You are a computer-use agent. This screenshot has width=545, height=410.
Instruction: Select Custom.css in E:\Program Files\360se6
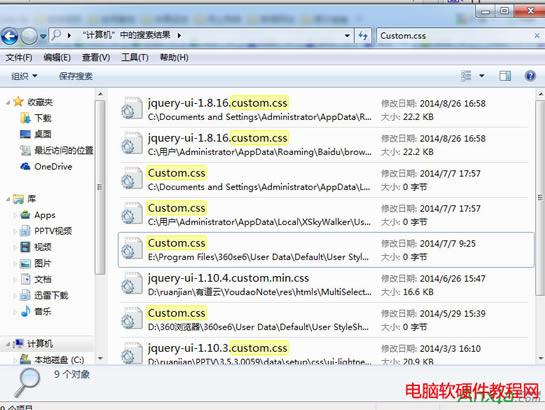coord(326,250)
